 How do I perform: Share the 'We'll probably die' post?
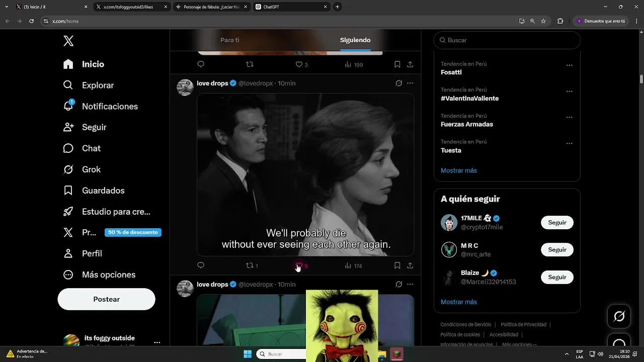click(x=410, y=265)
